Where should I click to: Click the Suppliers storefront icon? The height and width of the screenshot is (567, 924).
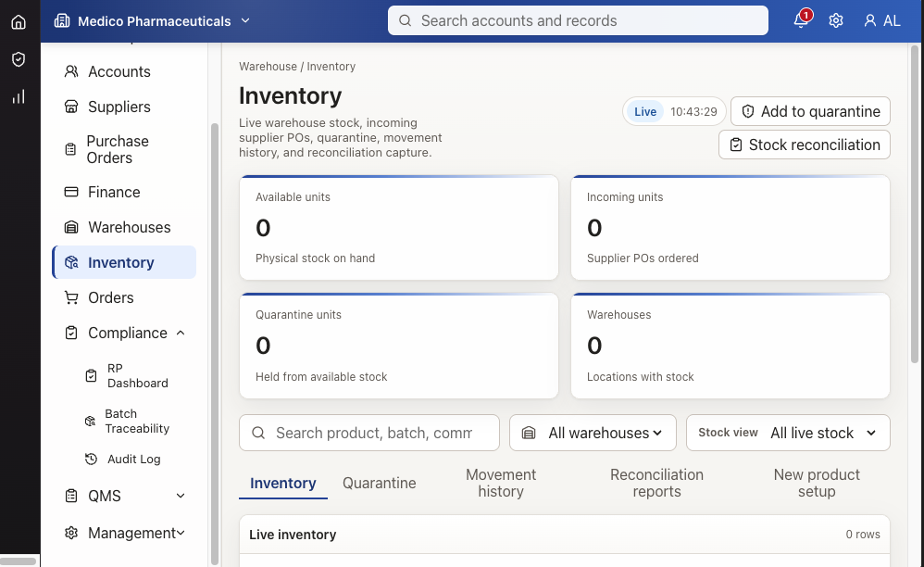coord(71,107)
